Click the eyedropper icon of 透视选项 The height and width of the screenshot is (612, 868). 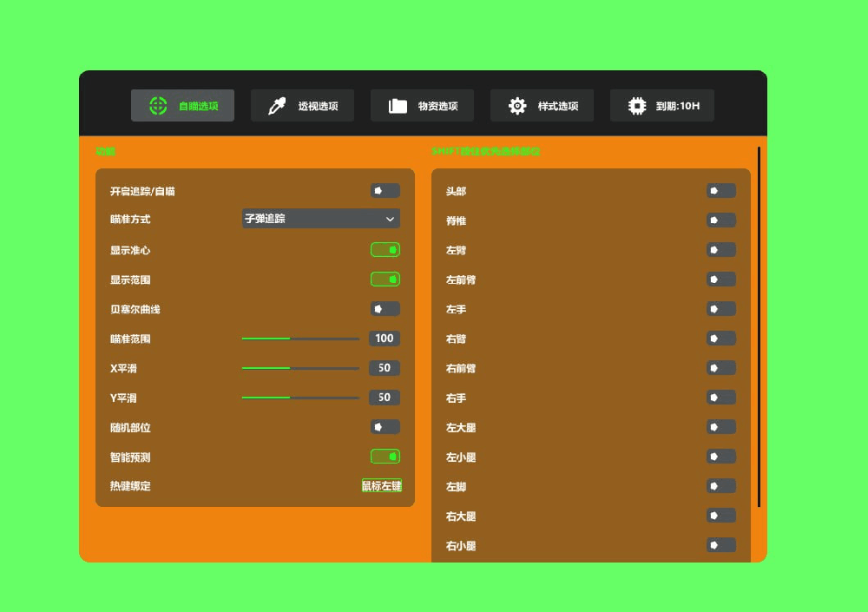(x=277, y=106)
